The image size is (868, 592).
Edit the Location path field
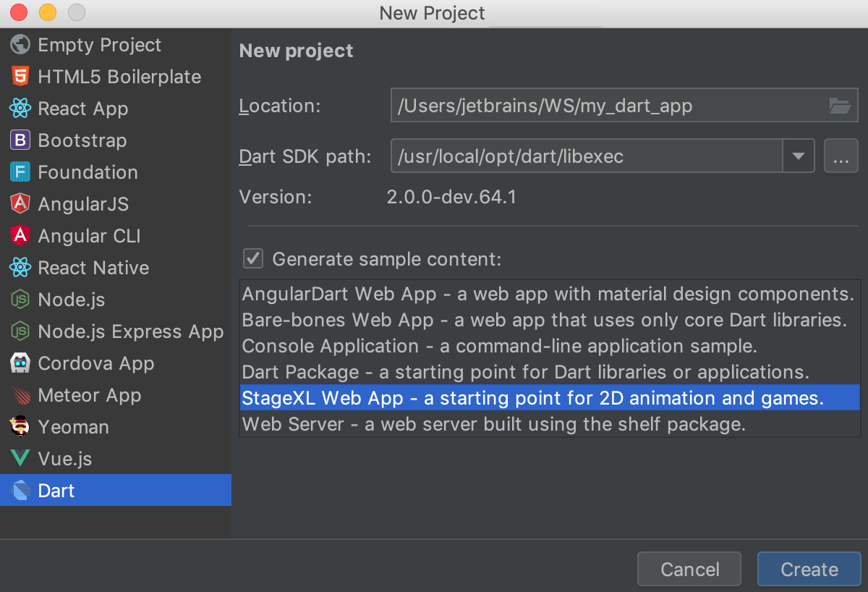pos(624,106)
